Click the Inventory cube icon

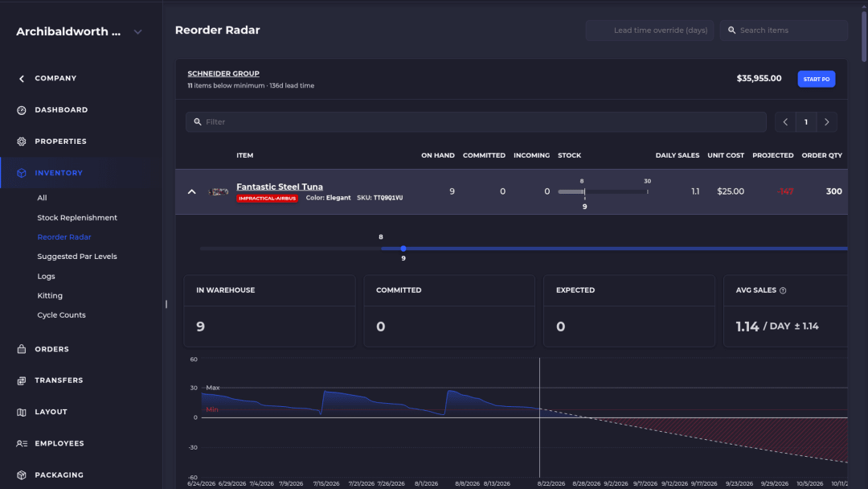tap(22, 174)
